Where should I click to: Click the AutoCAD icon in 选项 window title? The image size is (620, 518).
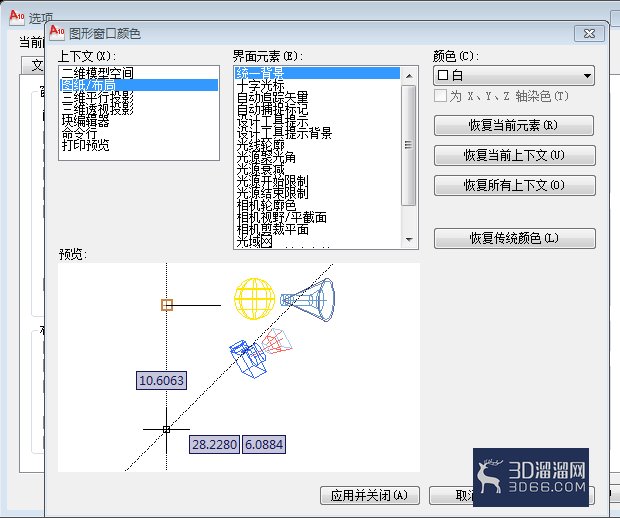[17, 17]
